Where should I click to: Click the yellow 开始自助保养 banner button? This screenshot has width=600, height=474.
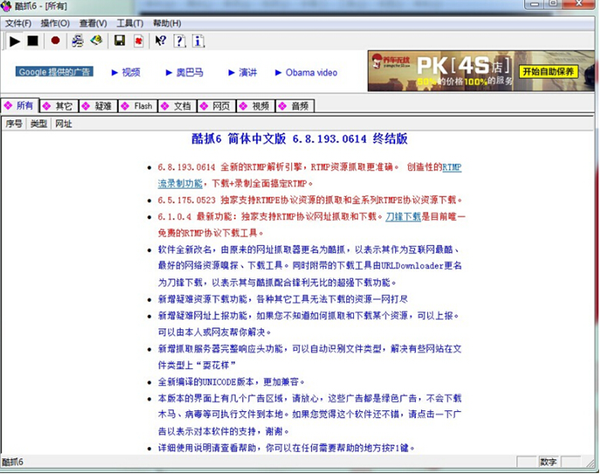[548, 72]
